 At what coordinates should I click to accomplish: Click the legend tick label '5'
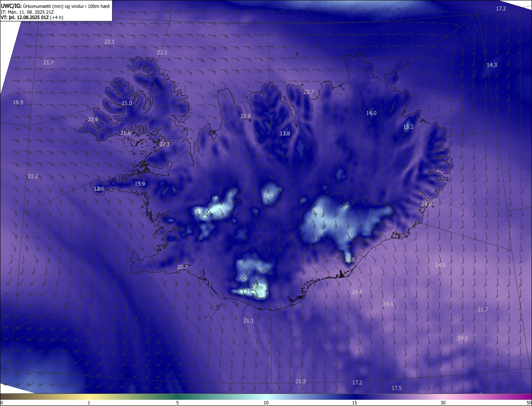pos(177,403)
